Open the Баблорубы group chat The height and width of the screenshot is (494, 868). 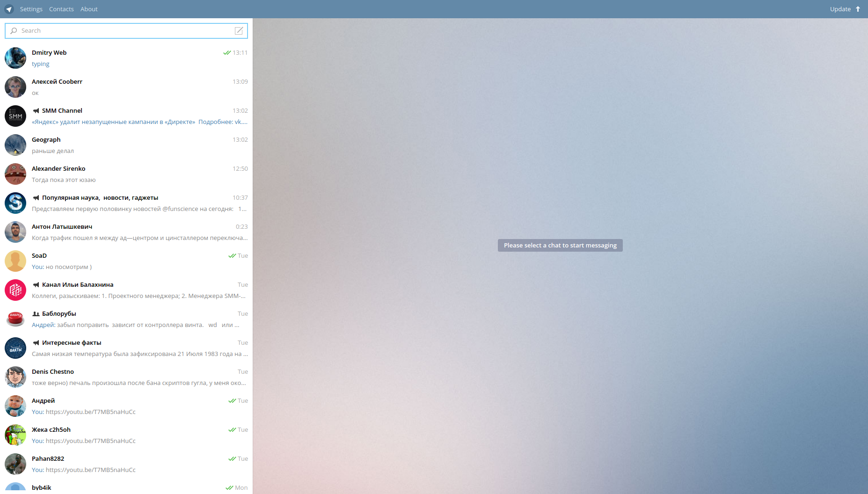(126, 319)
